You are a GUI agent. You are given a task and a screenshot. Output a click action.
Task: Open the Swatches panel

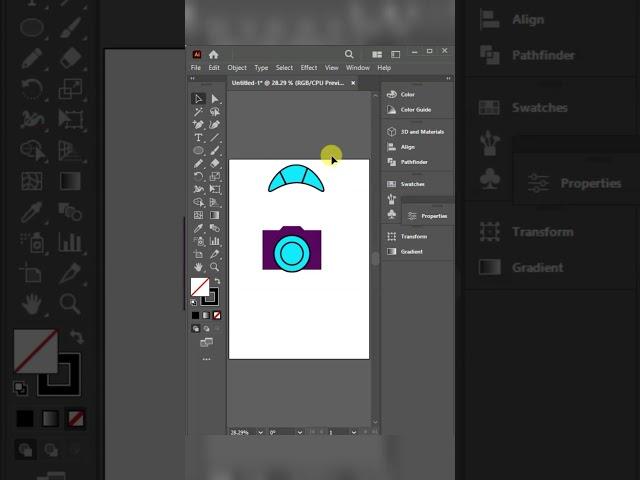[x=412, y=184]
